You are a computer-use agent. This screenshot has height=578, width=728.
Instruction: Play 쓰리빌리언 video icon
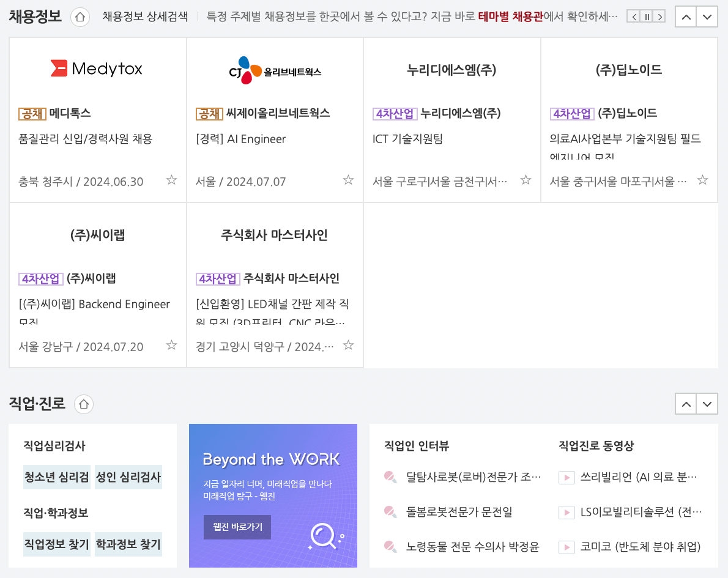coord(566,477)
